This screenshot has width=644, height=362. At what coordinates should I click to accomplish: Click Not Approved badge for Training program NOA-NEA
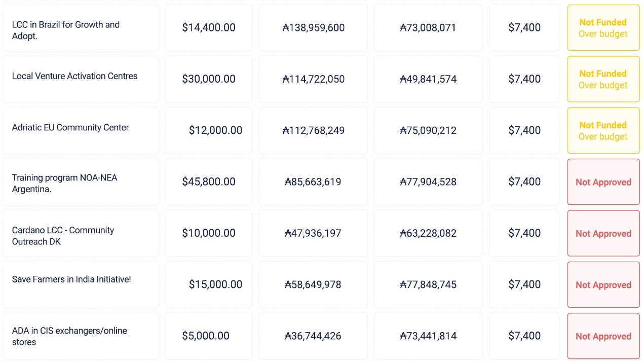pos(603,182)
